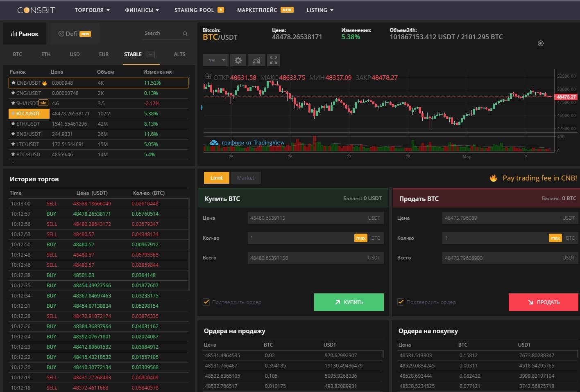The height and width of the screenshot is (392, 580).
Task: Switch to the Defi tab
Action: point(75,34)
